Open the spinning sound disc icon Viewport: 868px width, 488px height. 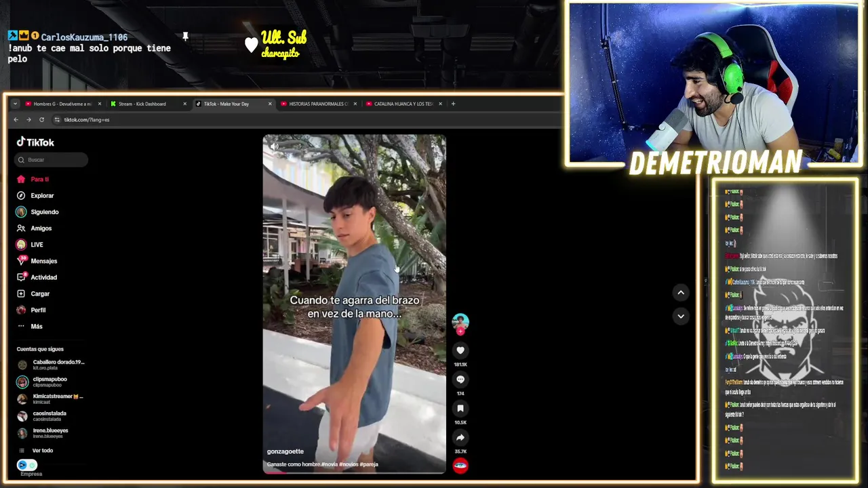[460, 466]
